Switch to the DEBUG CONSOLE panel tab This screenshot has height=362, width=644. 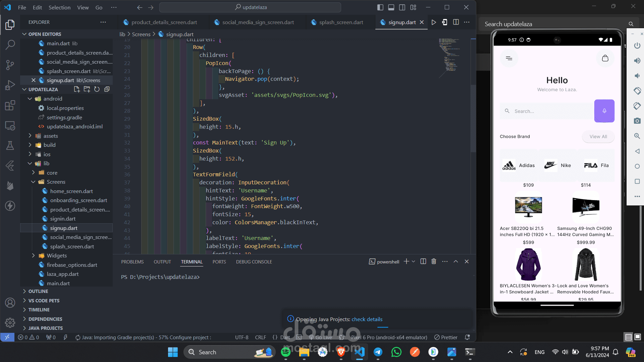(x=254, y=262)
